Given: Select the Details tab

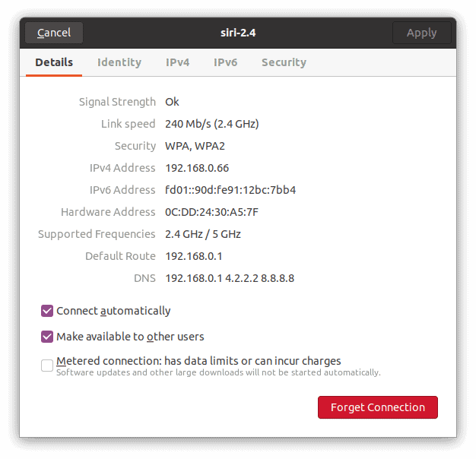Looking at the screenshot, I should click(54, 62).
